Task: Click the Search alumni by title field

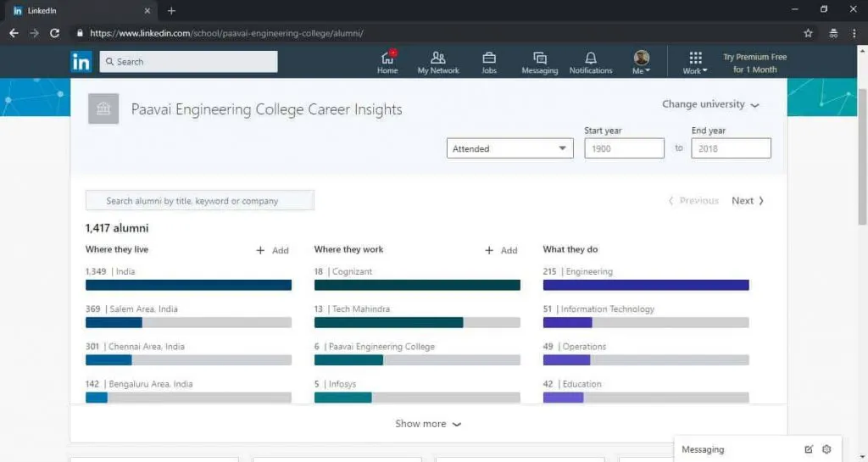Action: coord(200,201)
